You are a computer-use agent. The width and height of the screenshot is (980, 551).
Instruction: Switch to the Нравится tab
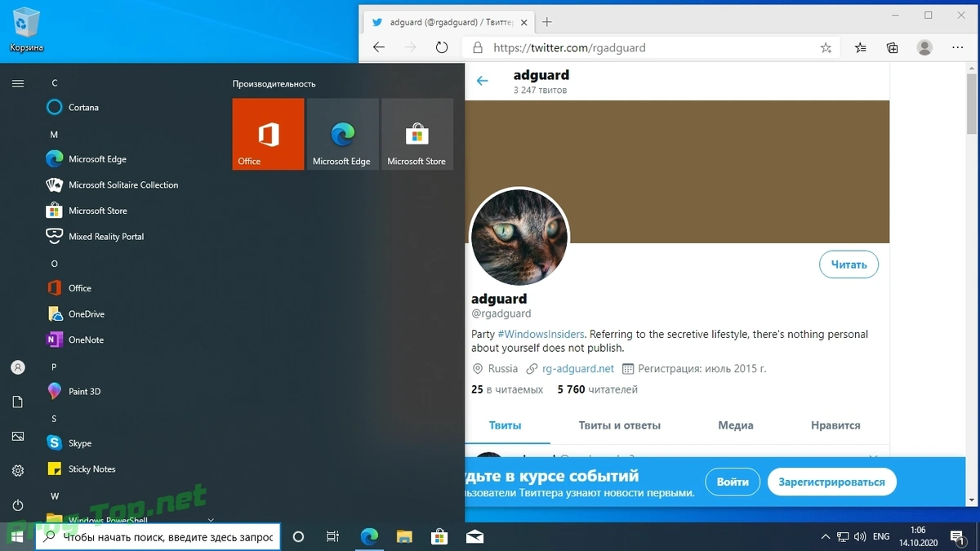[x=835, y=425]
